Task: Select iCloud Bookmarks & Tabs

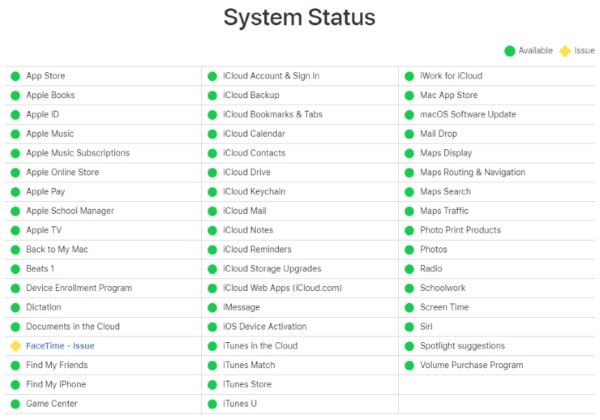Action: click(x=273, y=115)
